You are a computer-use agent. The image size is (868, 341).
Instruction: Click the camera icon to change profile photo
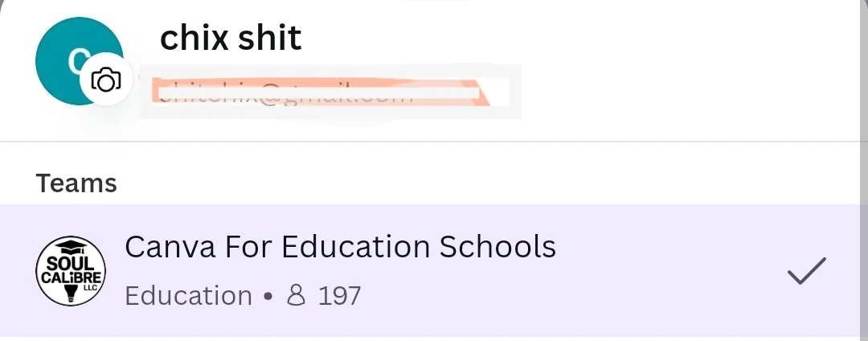106,80
